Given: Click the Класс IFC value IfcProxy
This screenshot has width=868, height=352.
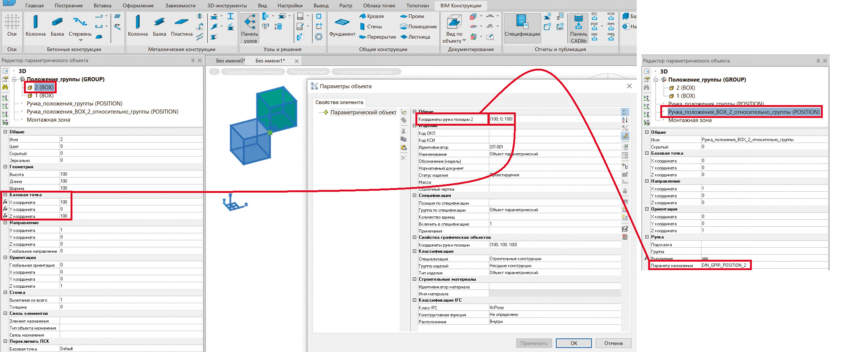Looking at the screenshot, I should (555, 308).
